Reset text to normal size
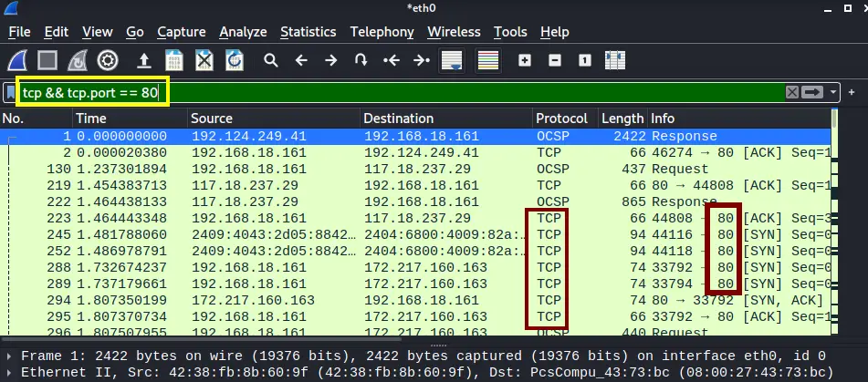This screenshot has height=382, width=868. (584, 60)
